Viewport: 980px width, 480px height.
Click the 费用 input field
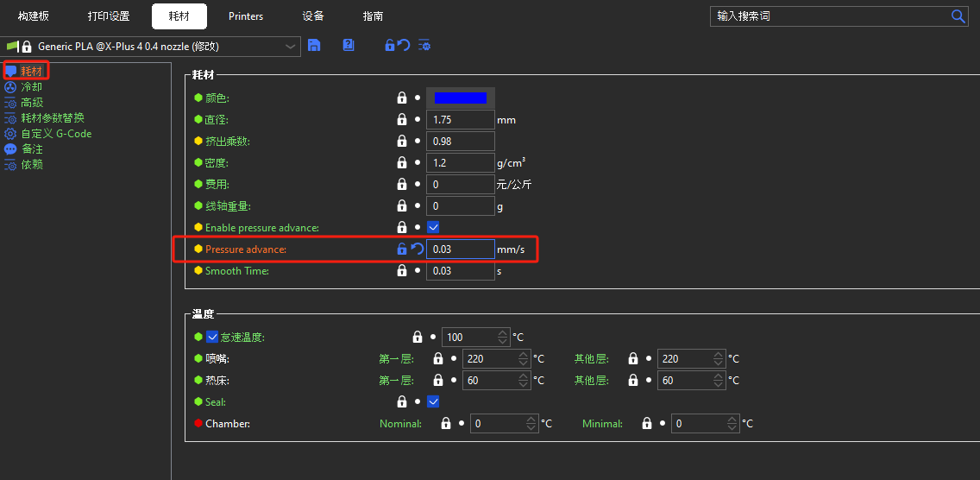[461, 184]
